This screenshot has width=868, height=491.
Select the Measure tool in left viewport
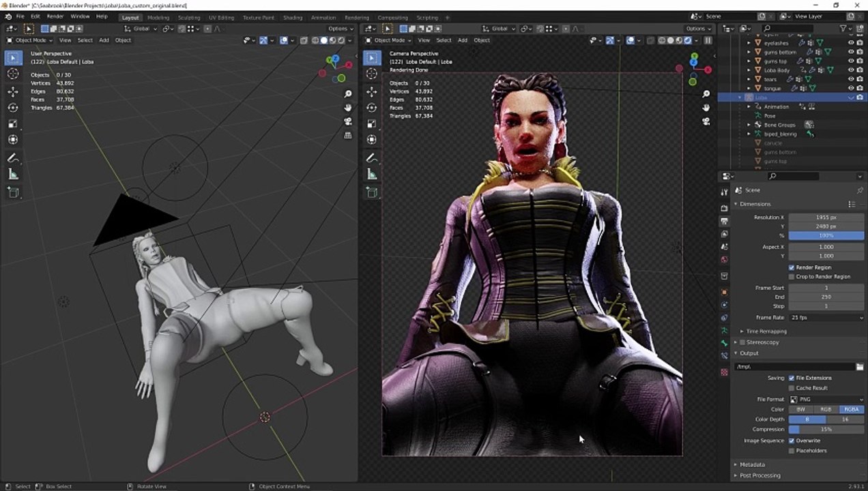coord(13,175)
